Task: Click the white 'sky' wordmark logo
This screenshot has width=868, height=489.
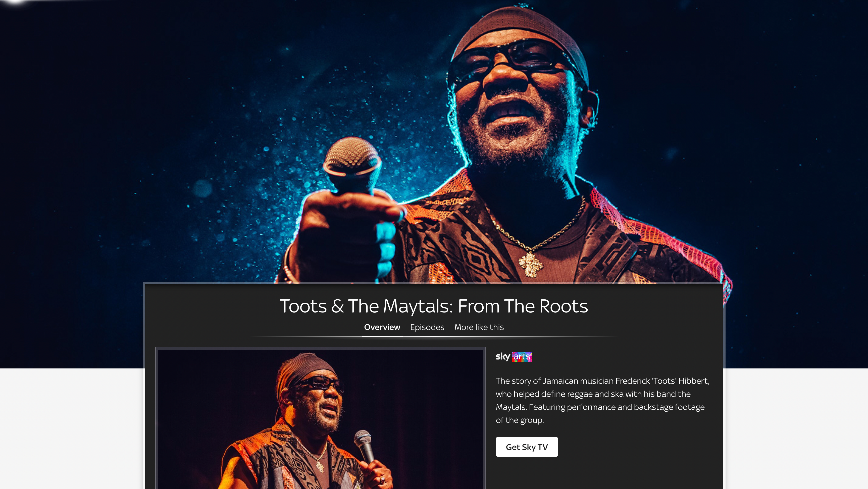Action: [503, 357]
